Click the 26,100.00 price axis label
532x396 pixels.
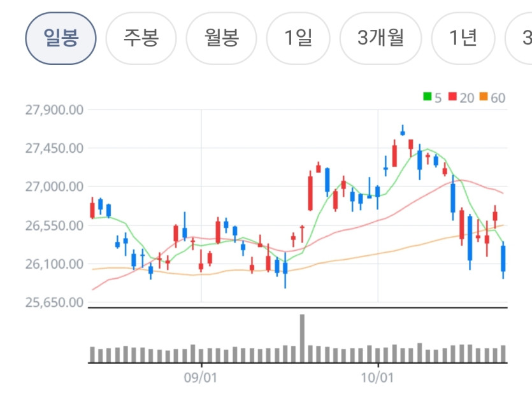point(54,264)
